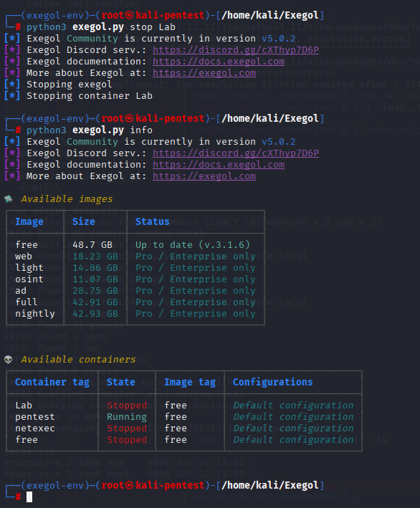Open the exegol.com link under the stop Lab command
This screenshot has height=508, width=420.
pyautogui.click(x=204, y=73)
